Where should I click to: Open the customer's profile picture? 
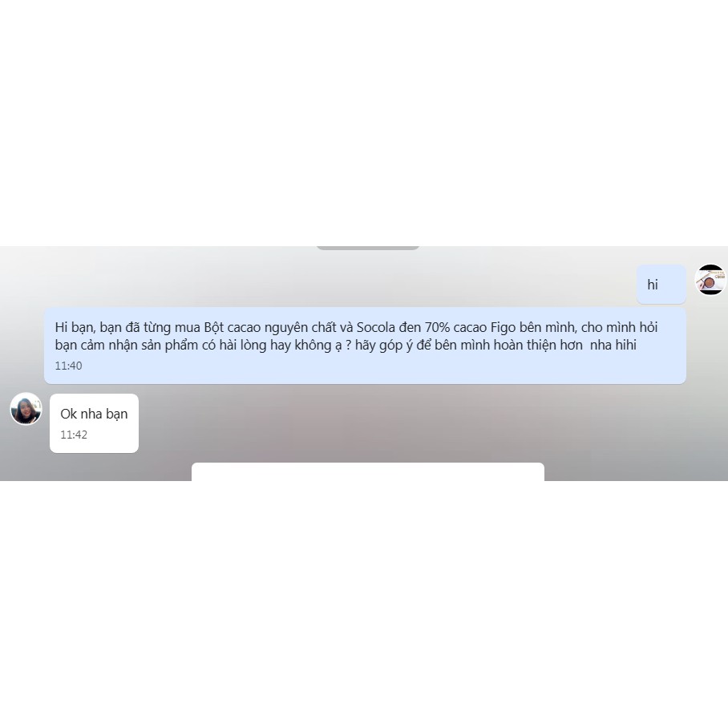coord(26,409)
